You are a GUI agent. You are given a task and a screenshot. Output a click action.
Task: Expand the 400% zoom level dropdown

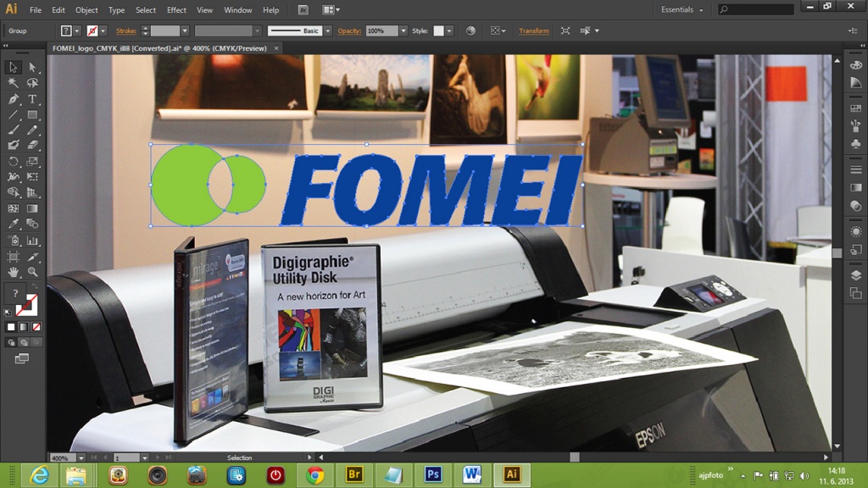click(81, 458)
